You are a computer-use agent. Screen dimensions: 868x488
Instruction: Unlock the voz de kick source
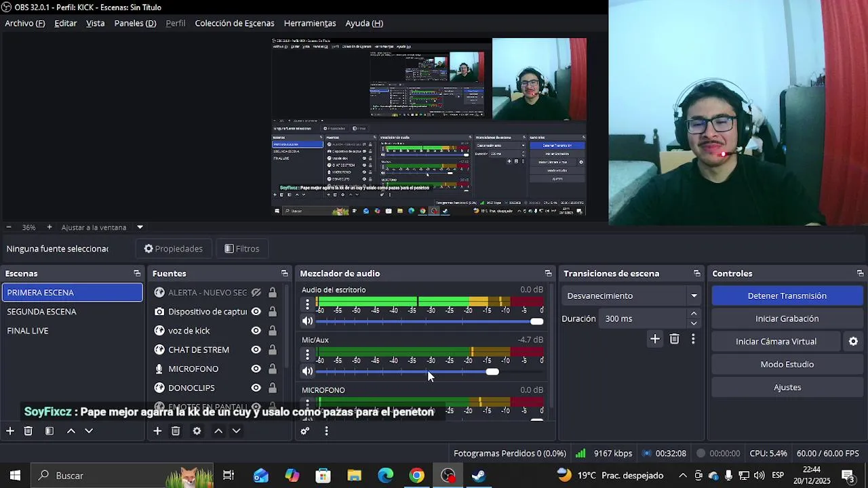point(273,331)
